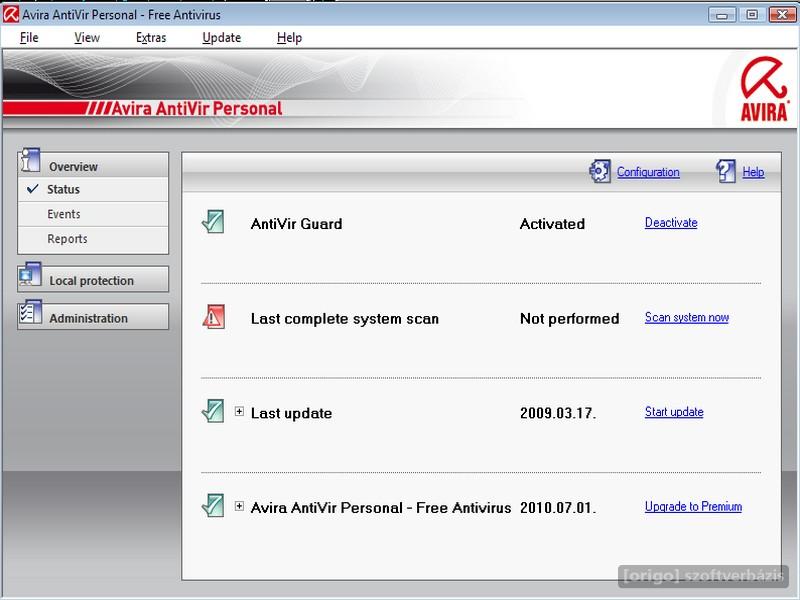Click the 2009.03.17. update date

click(558, 413)
